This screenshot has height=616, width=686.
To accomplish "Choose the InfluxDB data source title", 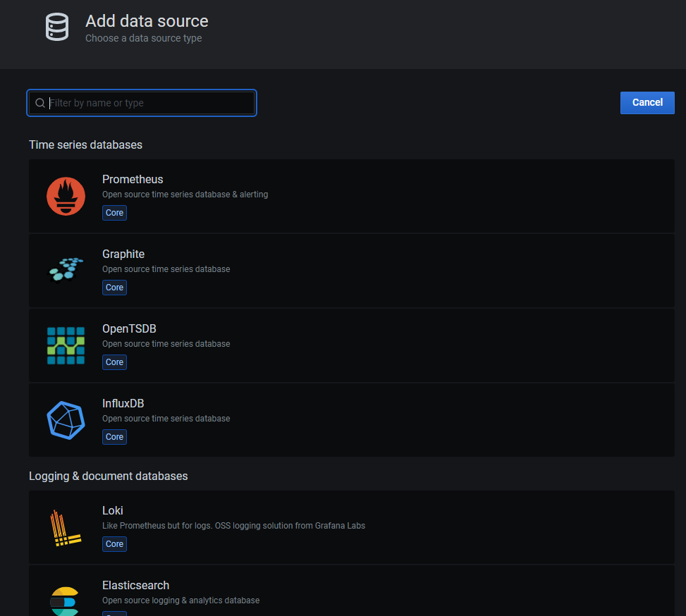I will (x=123, y=403).
